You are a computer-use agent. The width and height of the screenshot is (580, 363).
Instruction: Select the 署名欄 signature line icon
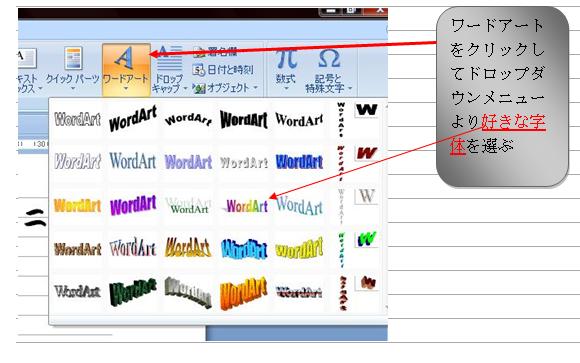(199, 52)
